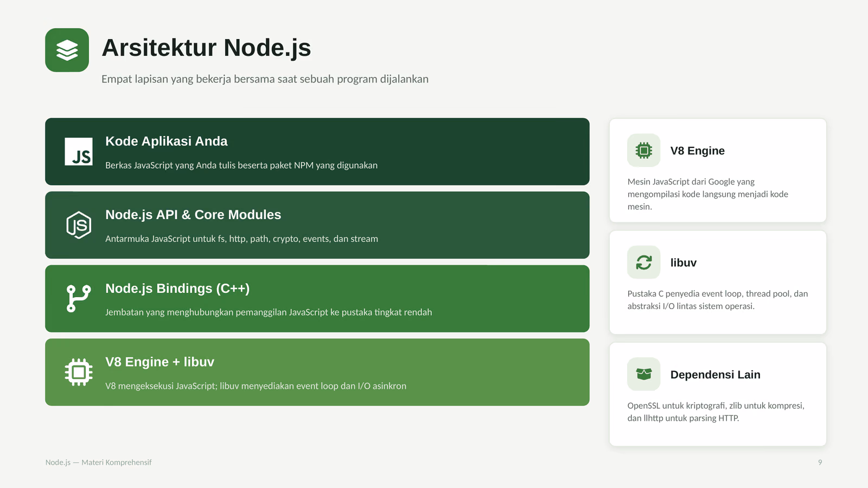Click the chip icon in V8 Engine + libuv row

[x=79, y=372]
